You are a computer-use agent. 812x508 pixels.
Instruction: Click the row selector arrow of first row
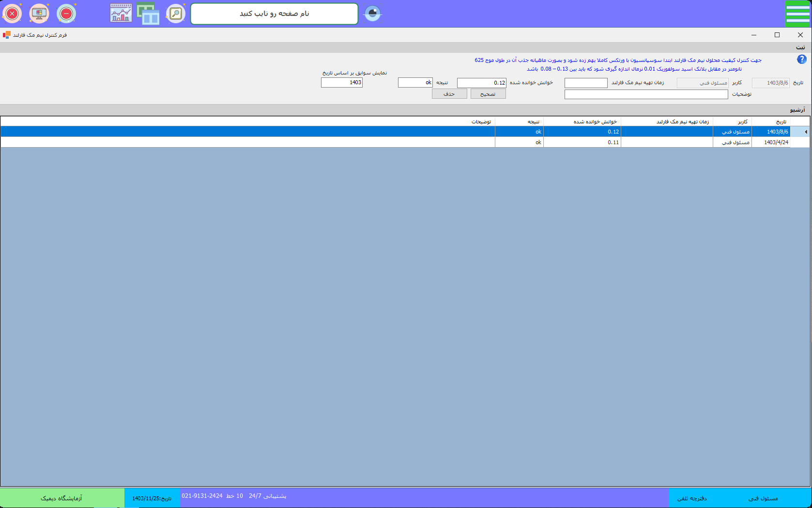(805, 132)
